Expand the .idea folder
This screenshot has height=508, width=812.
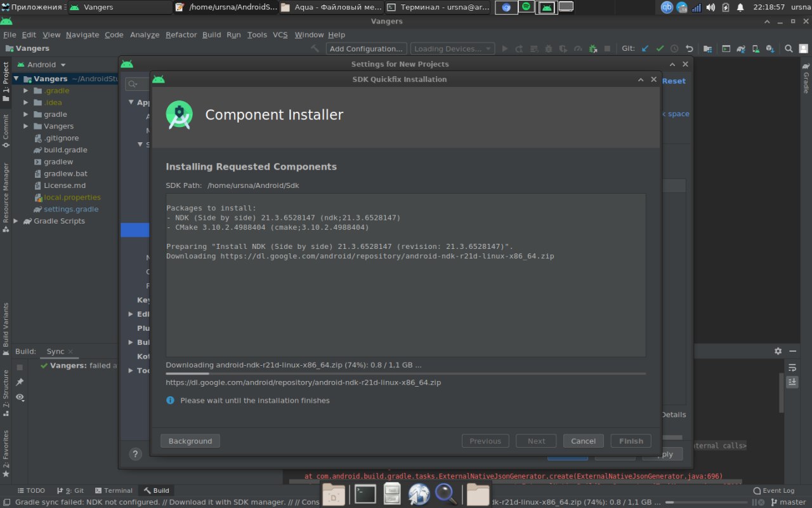26,102
